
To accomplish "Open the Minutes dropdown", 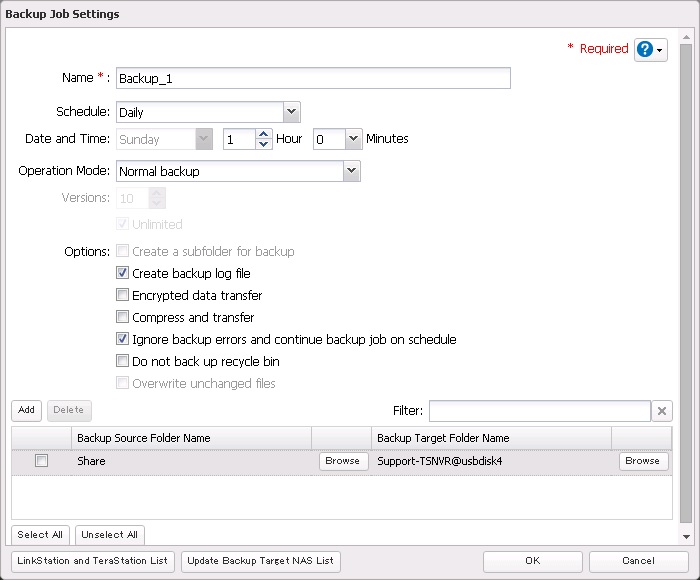I will pos(353,139).
